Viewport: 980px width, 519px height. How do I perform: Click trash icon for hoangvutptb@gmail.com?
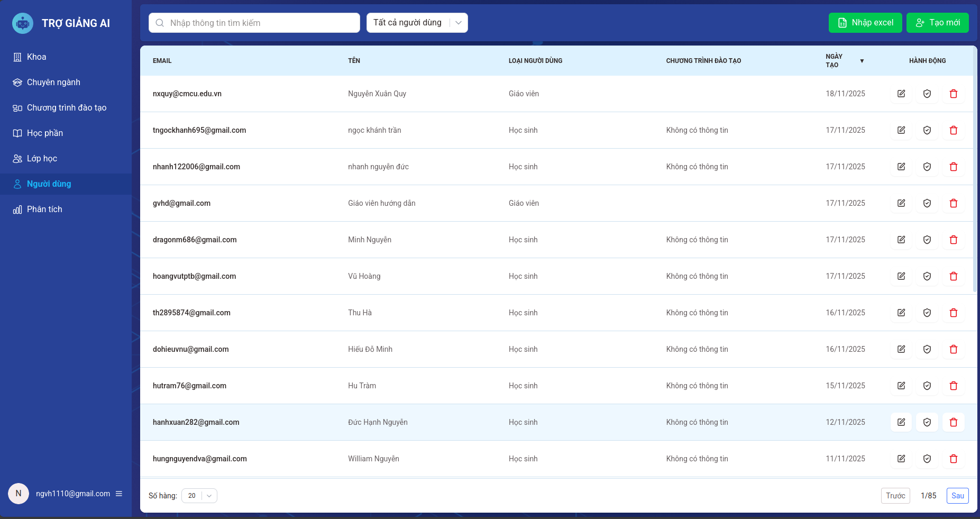954,276
